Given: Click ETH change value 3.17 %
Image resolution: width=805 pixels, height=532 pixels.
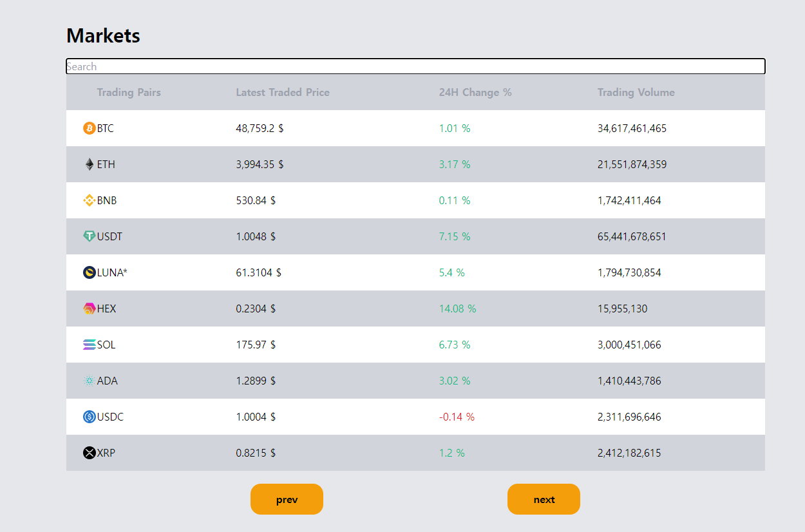Looking at the screenshot, I should point(455,164).
